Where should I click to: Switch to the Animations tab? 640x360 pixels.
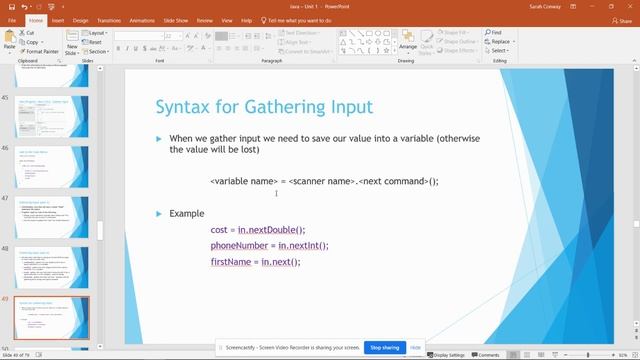pyautogui.click(x=142, y=20)
